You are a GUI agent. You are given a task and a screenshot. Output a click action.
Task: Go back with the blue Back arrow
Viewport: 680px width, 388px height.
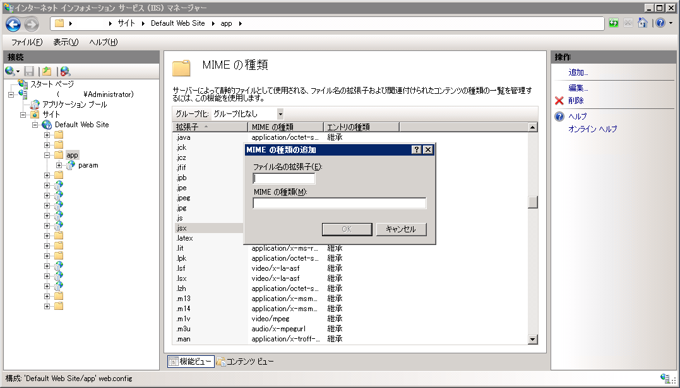(x=13, y=24)
